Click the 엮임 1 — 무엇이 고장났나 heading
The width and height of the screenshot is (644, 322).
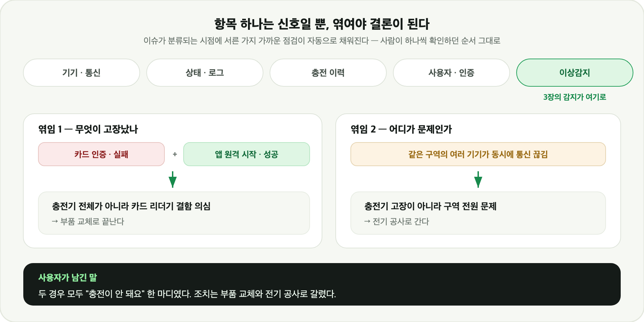point(88,129)
